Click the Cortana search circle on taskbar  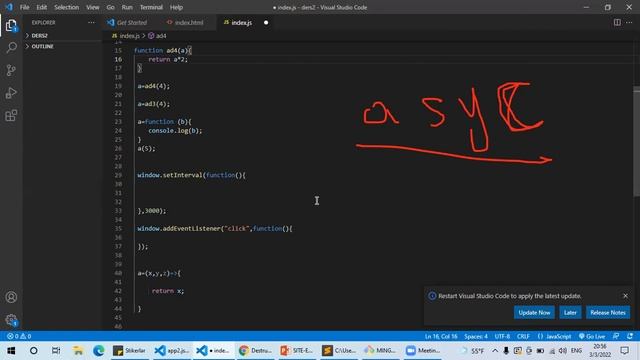(x=33, y=351)
